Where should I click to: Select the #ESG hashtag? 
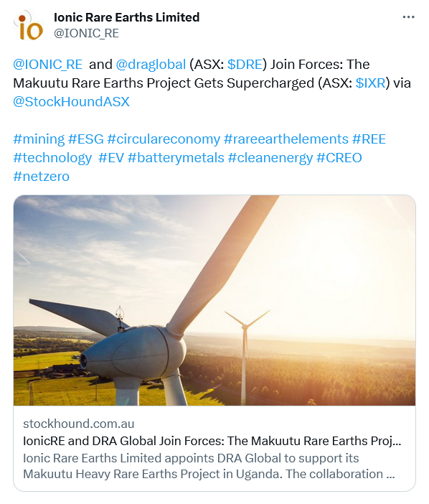(86, 139)
